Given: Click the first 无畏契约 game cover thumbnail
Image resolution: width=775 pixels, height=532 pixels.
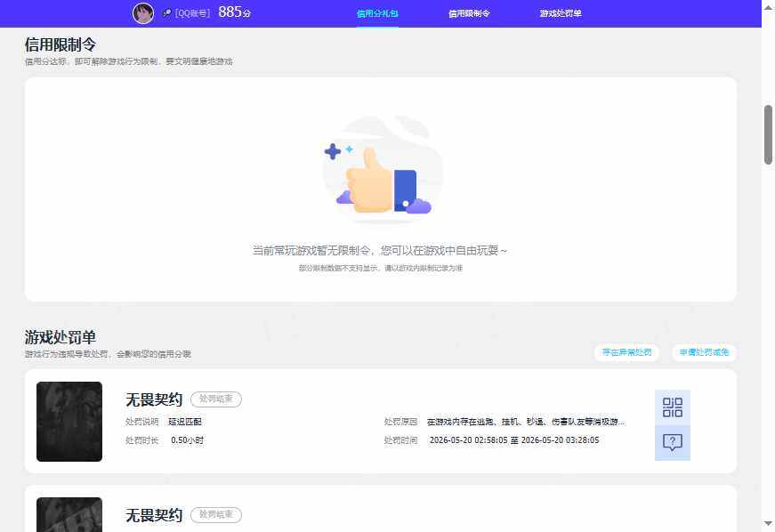Looking at the screenshot, I should pos(69,422).
